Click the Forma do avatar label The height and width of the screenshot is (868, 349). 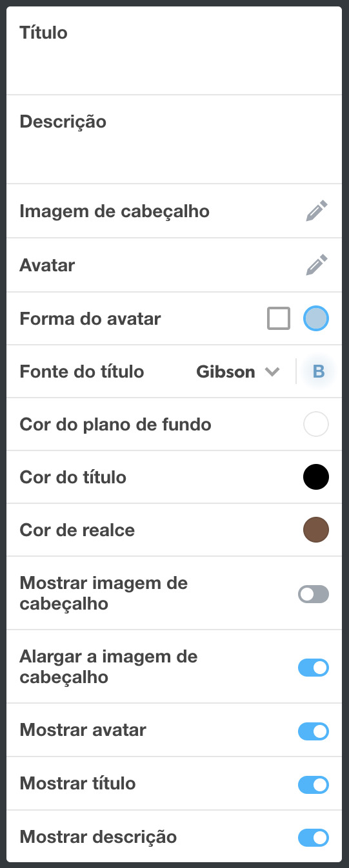tap(90, 318)
